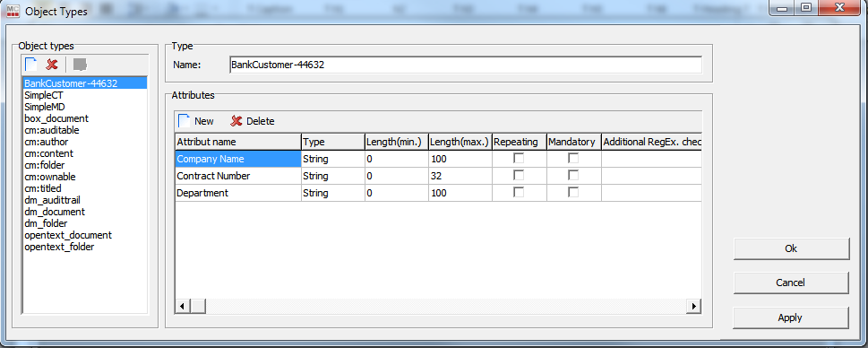Toggle Repeating checkbox for Department
Screen dimensions: 868x348
(x=519, y=193)
